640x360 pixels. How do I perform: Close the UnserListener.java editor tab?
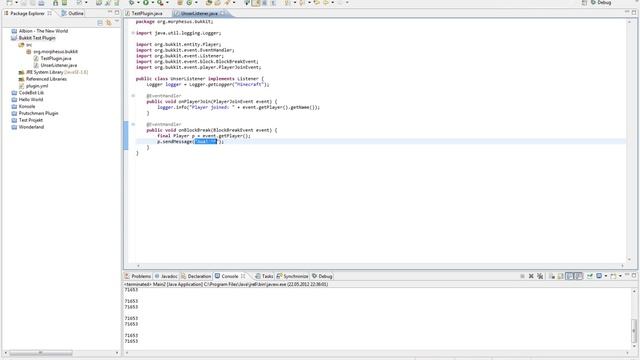(222, 13)
